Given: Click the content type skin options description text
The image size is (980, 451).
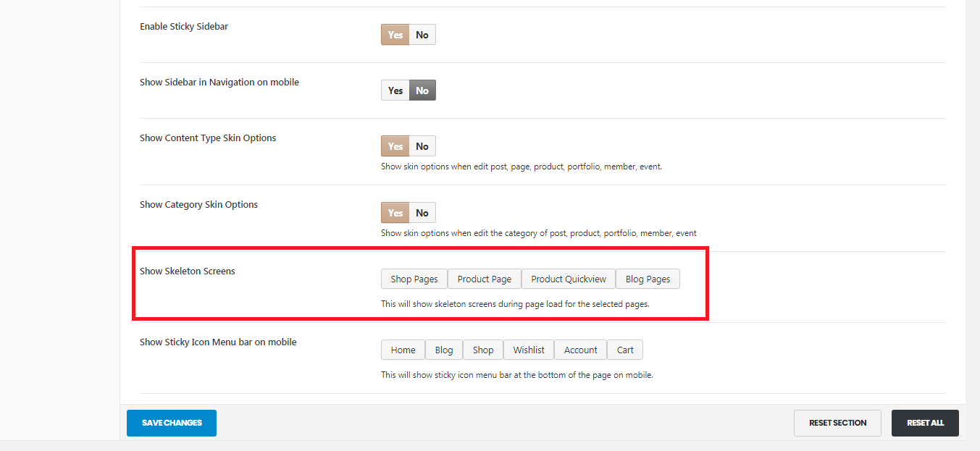Looking at the screenshot, I should pyautogui.click(x=522, y=167).
